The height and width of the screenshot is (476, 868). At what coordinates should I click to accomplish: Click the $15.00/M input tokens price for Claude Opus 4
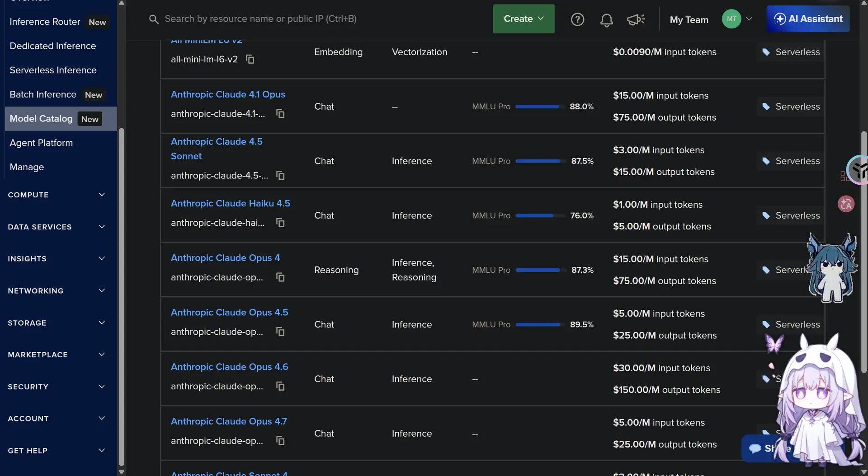click(x=660, y=259)
